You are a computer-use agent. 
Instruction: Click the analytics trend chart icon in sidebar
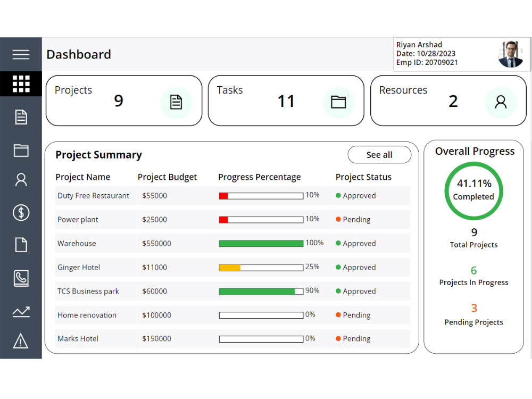coord(21,311)
